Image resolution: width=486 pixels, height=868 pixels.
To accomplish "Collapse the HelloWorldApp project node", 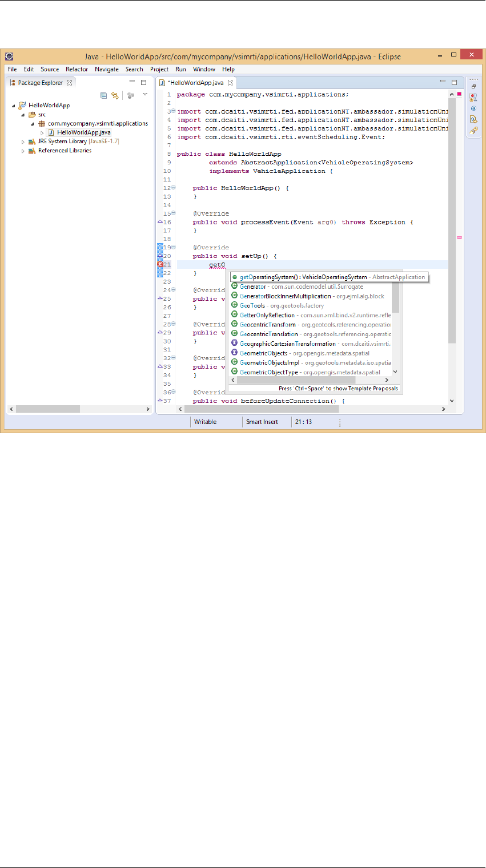I will click(x=13, y=106).
